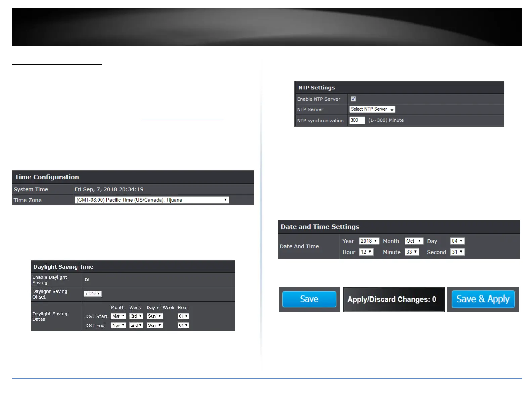Click the Date And Time row label

[x=299, y=246]
